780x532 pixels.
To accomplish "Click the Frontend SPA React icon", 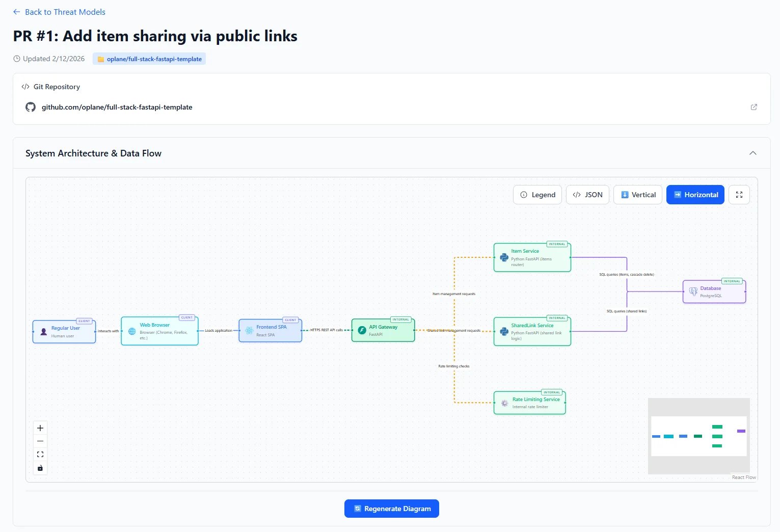I will (249, 330).
